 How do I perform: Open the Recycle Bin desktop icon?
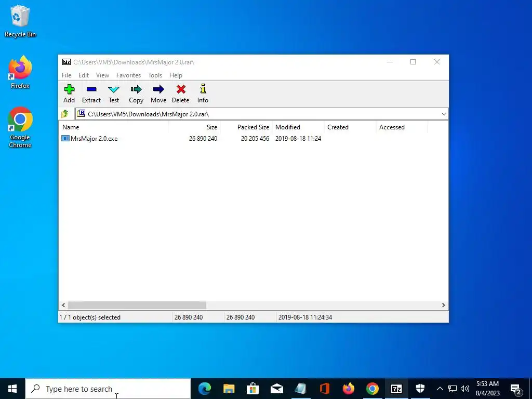click(20, 21)
